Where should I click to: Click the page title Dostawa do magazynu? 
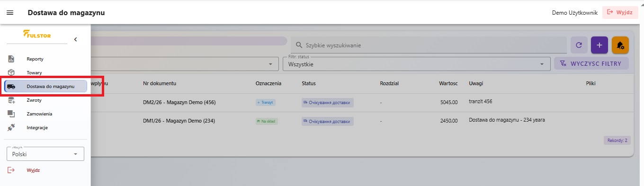(66, 13)
